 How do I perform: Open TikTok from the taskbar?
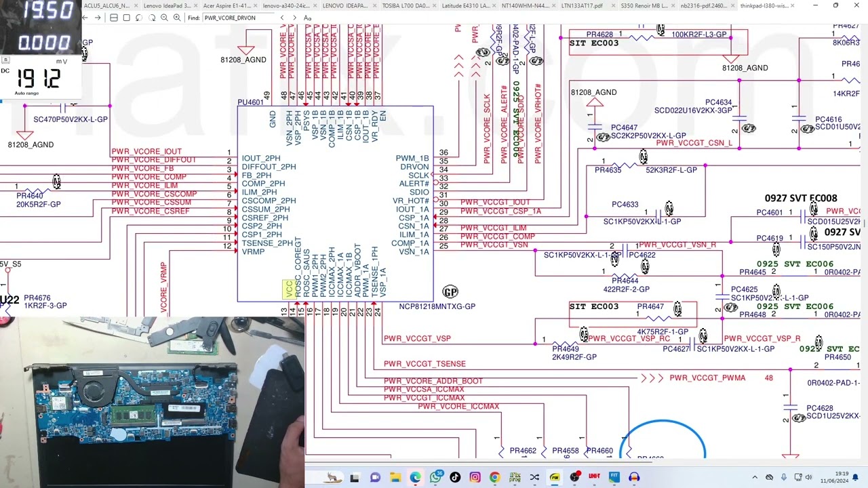[x=455, y=477]
